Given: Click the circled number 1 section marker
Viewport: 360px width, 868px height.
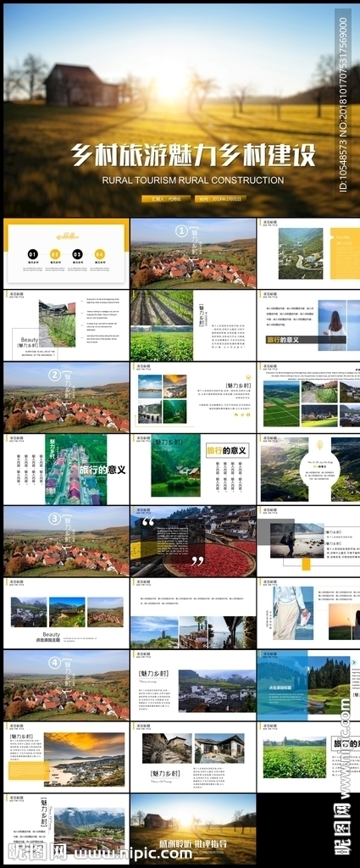Looking at the screenshot, I should [181, 231].
